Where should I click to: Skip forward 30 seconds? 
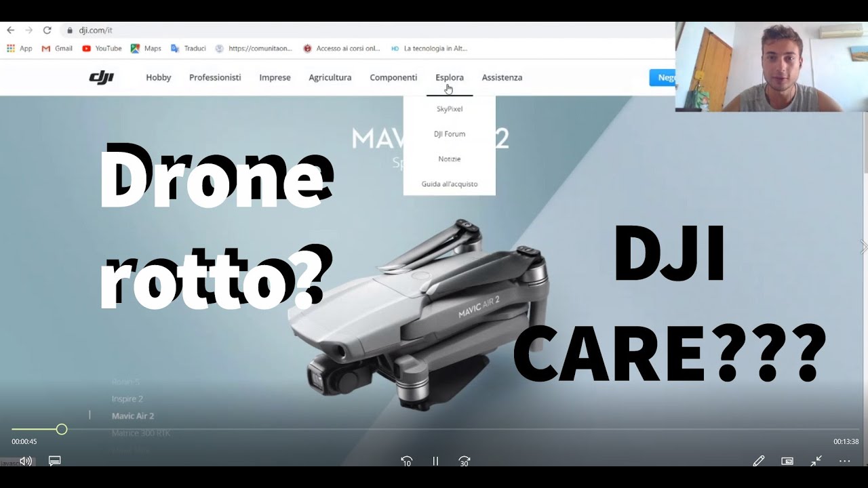[x=465, y=461]
